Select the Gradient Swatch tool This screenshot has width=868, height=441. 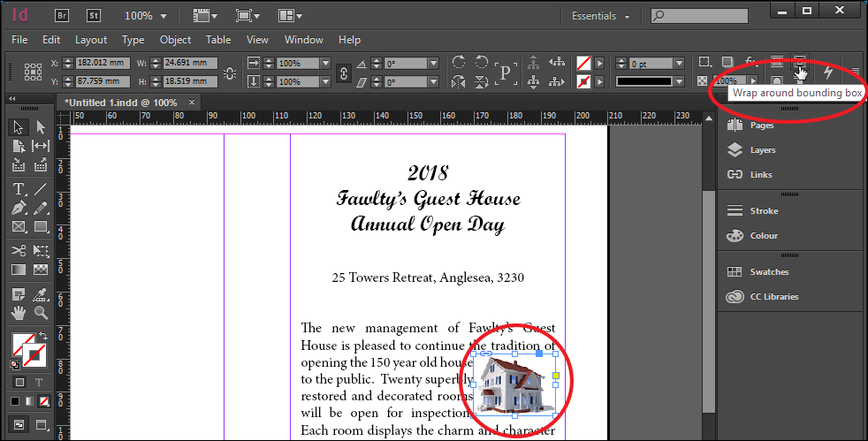click(x=19, y=270)
